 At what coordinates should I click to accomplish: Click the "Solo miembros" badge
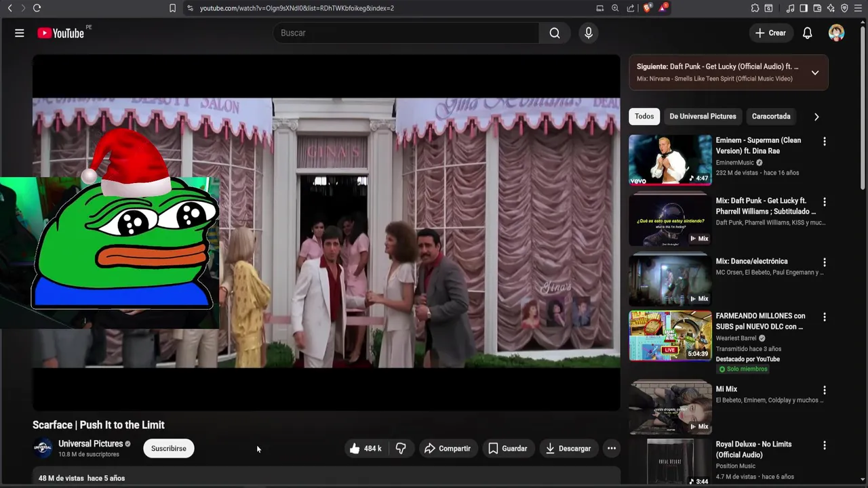[743, 369]
